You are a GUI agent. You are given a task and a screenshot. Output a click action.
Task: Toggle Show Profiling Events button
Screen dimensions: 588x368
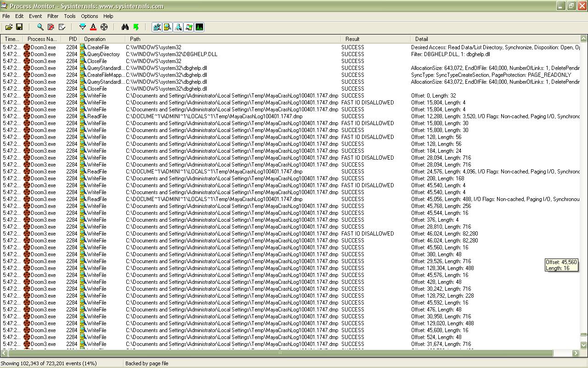coord(199,27)
